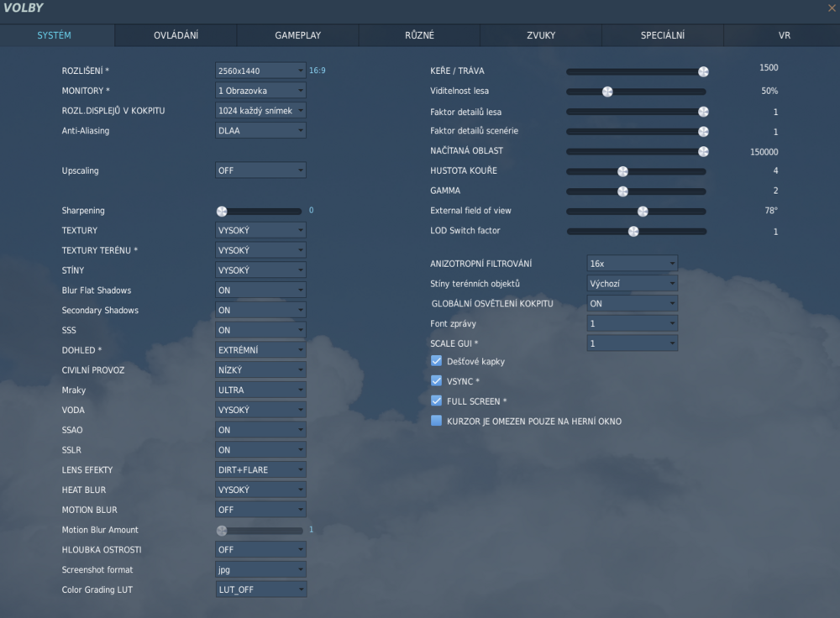Expand the LENS EFEKTY dropdown
Viewport: 840px width, 618px height.
[260, 469]
